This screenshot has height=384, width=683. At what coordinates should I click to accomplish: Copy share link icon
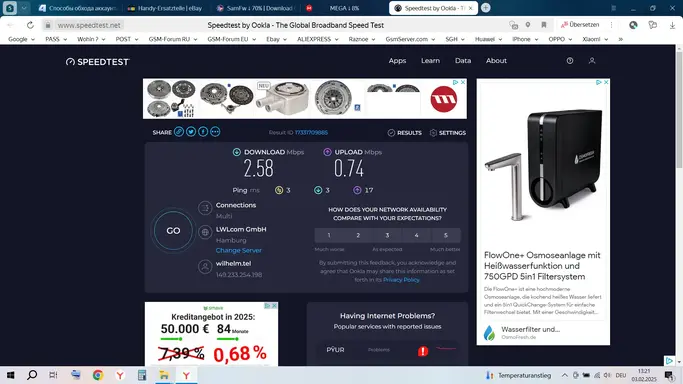[179, 131]
